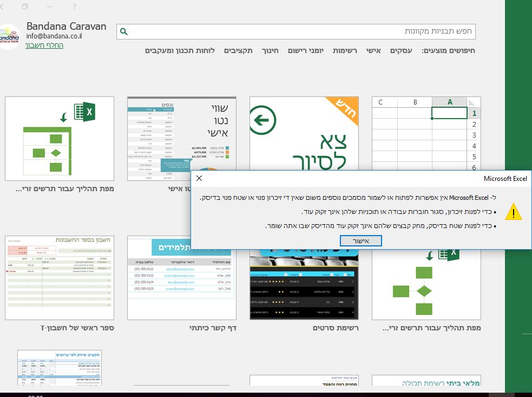Image resolution: width=532 pixels, height=397 pixels.
Task: Click the החלף חשבון switch account link
Action: 44,45
